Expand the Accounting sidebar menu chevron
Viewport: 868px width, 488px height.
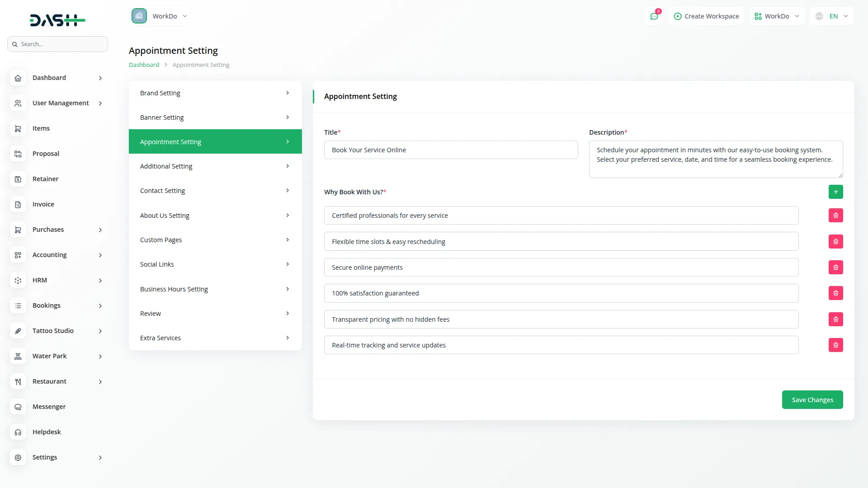100,255
